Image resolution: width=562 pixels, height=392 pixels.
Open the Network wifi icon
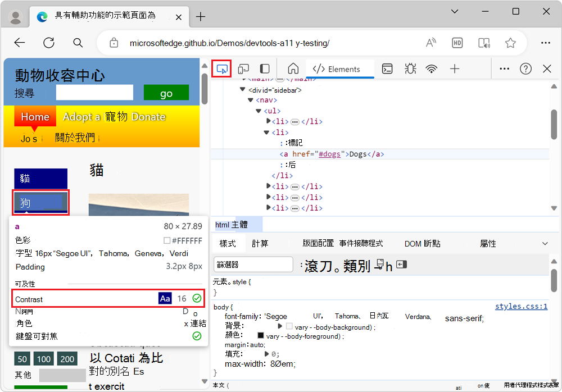click(x=432, y=69)
